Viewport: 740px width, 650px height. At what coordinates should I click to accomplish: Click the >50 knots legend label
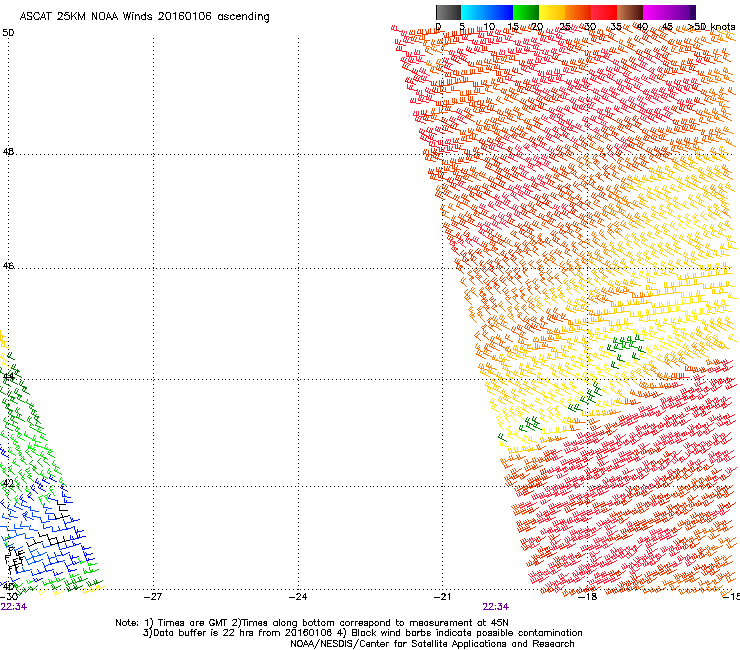click(x=712, y=27)
